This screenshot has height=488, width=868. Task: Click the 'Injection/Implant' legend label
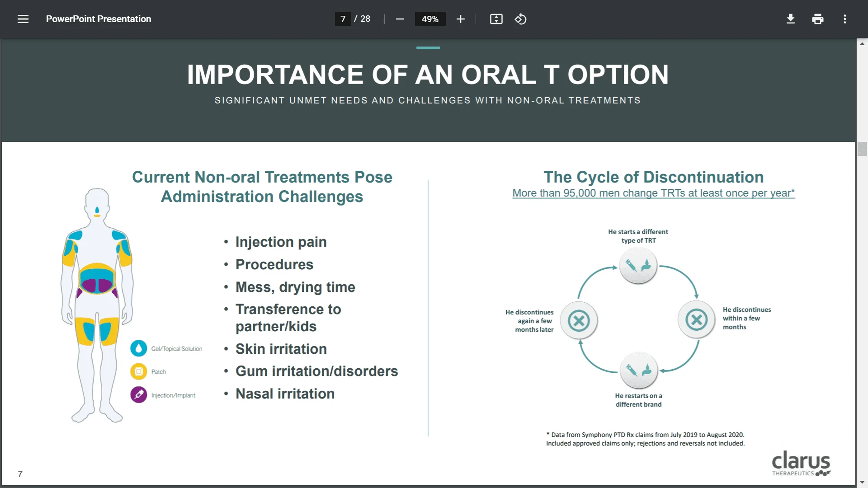click(x=173, y=395)
